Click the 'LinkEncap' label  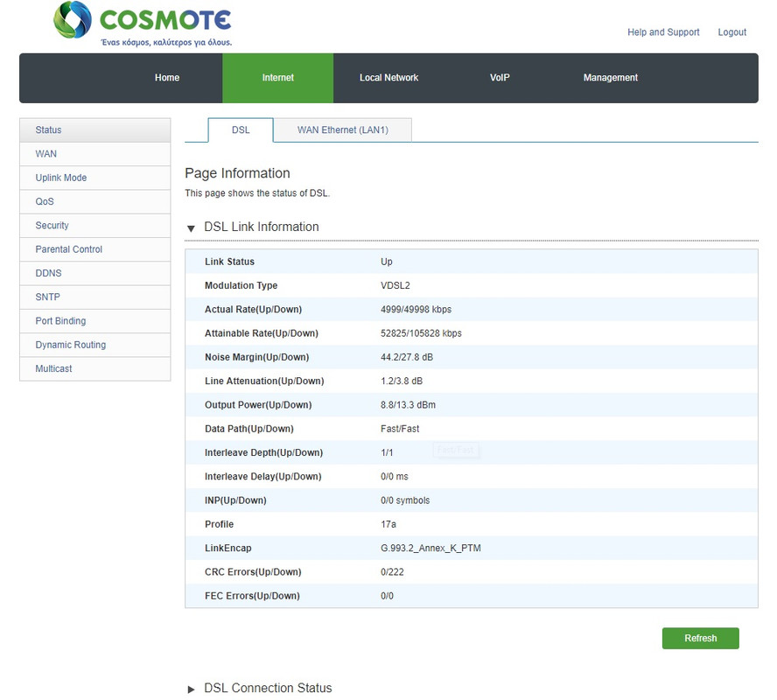[228, 548]
